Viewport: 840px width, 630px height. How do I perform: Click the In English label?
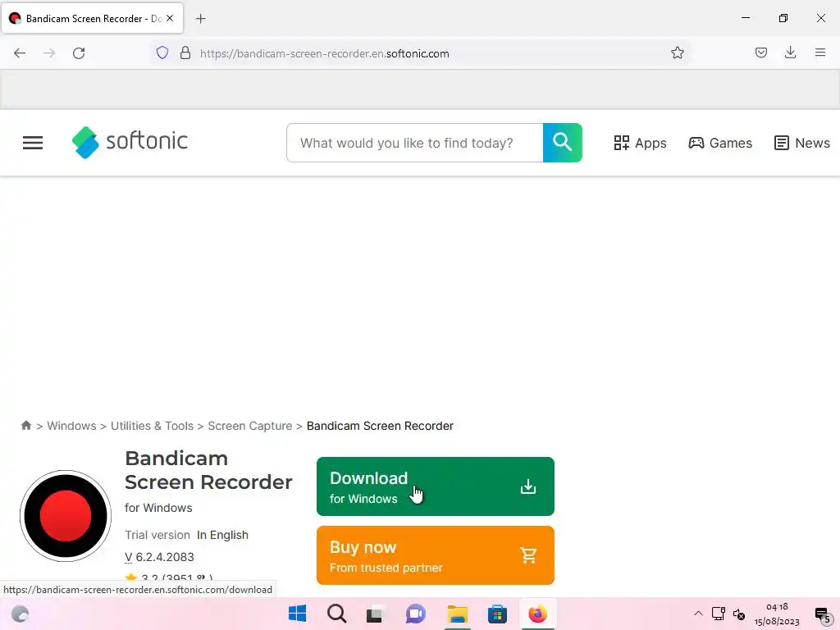(x=222, y=535)
